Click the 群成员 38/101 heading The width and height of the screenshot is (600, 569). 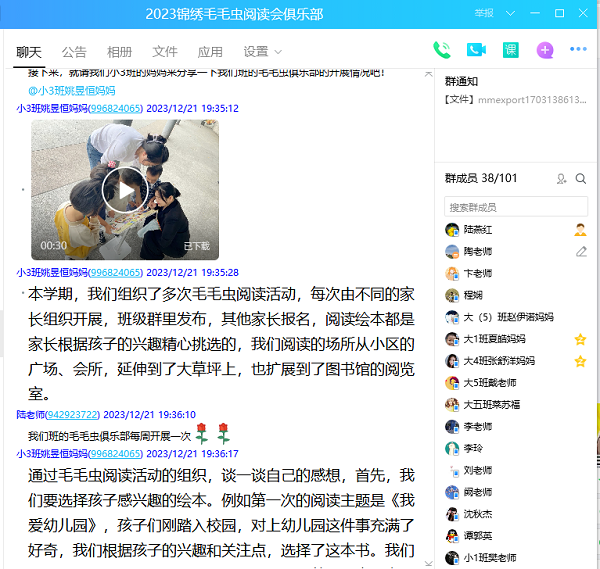pyautogui.click(x=481, y=178)
